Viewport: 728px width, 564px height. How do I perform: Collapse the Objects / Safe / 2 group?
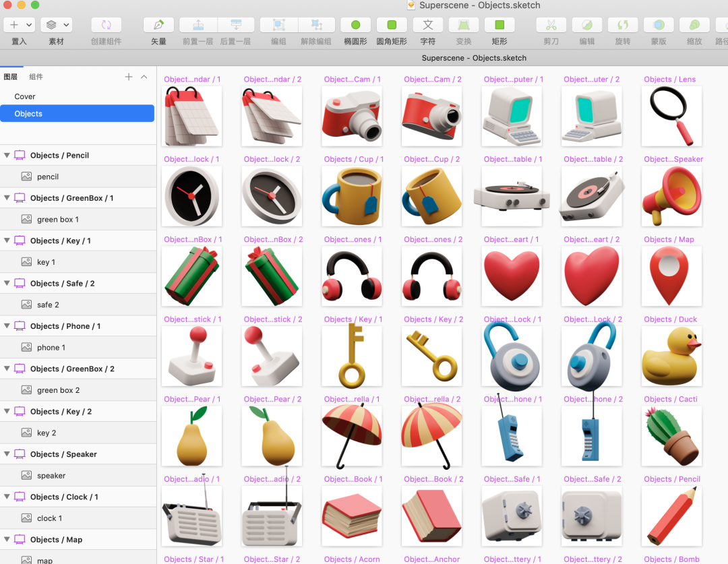point(7,283)
